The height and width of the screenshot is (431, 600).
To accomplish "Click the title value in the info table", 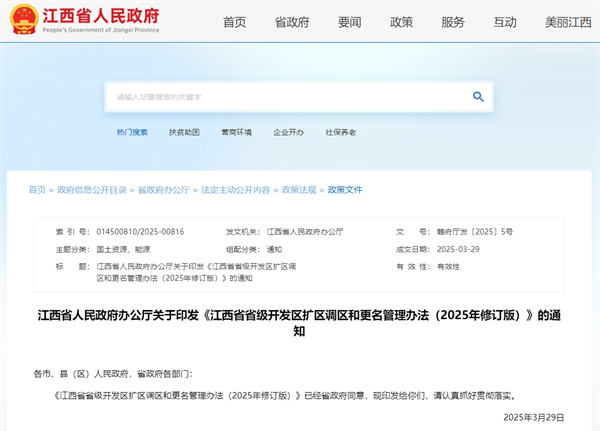I will [196, 272].
